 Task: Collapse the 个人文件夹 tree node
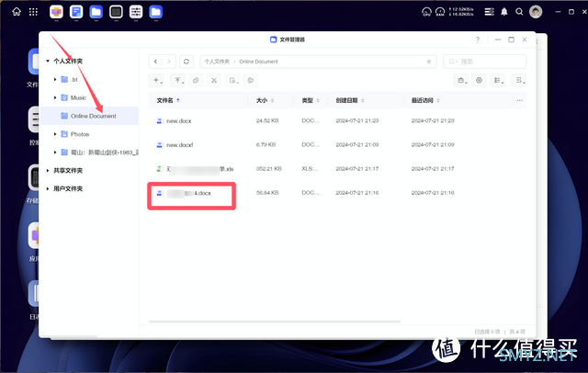tap(48, 62)
